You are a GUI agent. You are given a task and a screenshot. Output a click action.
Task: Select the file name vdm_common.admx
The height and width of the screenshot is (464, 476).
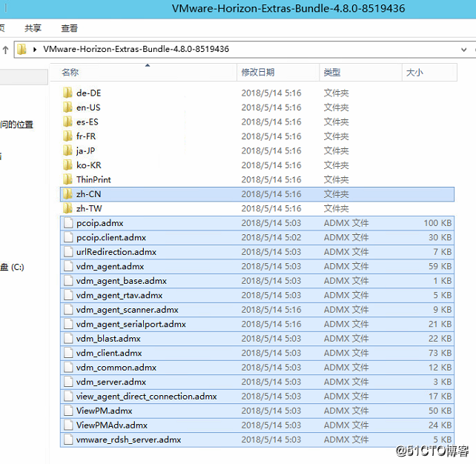116,368
